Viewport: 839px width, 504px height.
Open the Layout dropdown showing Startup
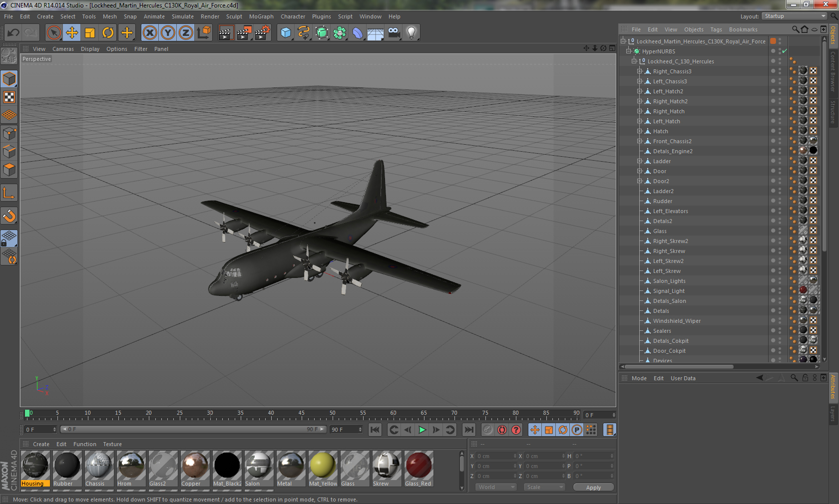pyautogui.click(x=795, y=16)
